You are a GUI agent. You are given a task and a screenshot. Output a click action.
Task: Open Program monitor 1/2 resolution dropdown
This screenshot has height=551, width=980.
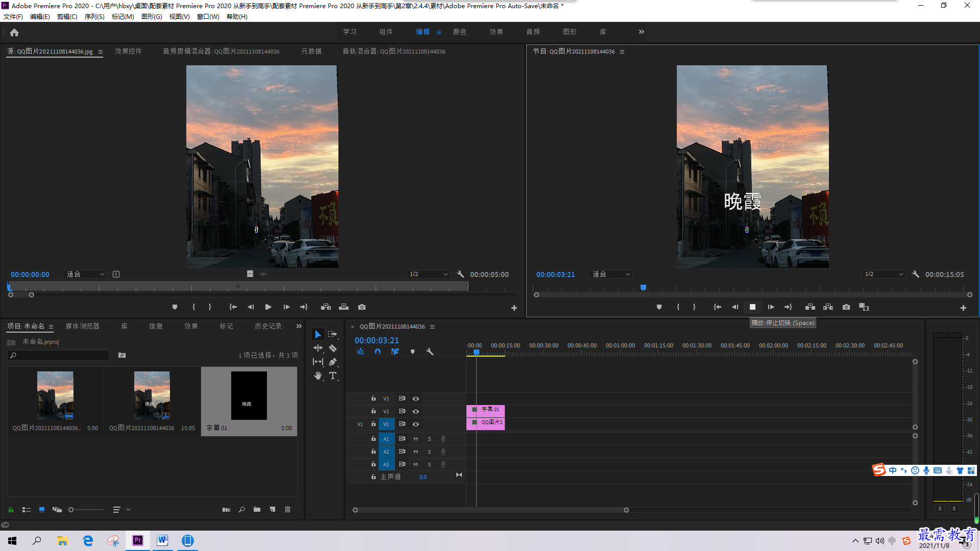(884, 274)
